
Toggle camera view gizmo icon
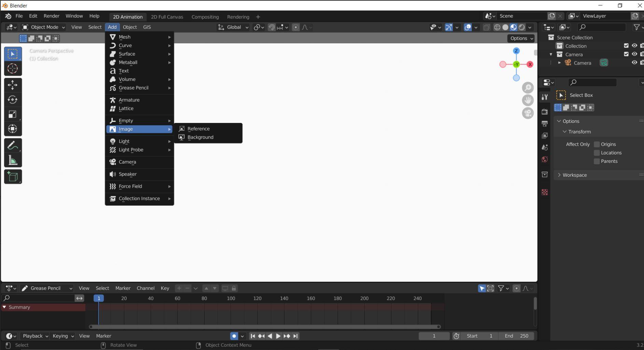click(528, 113)
